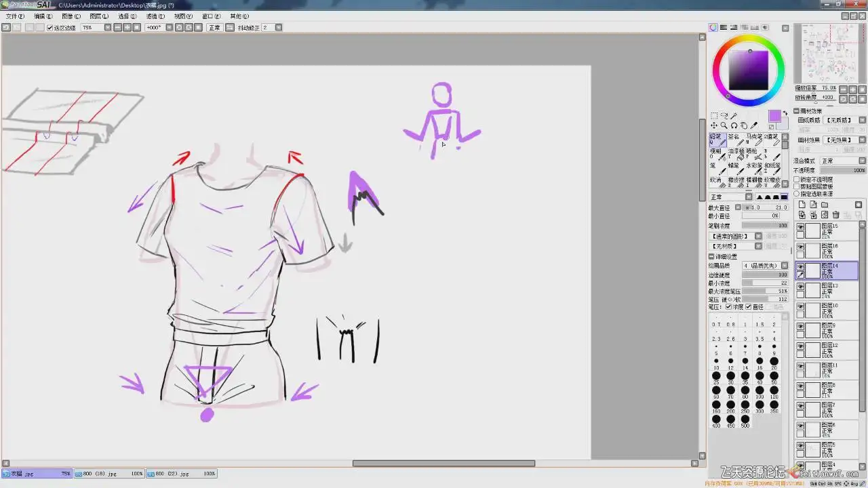The height and width of the screenshot is (488, 868).
Task: Open the 文件 menu
Action: click(15, 16)
